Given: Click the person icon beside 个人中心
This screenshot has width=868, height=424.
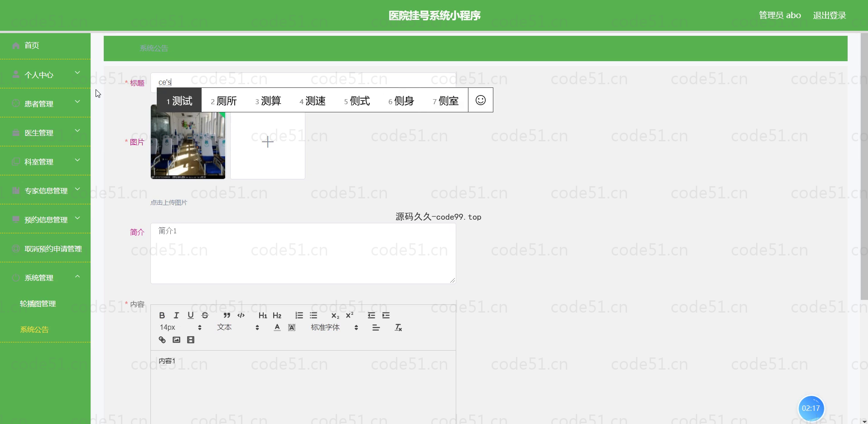Looking at the screenshot, I should 16,74.
